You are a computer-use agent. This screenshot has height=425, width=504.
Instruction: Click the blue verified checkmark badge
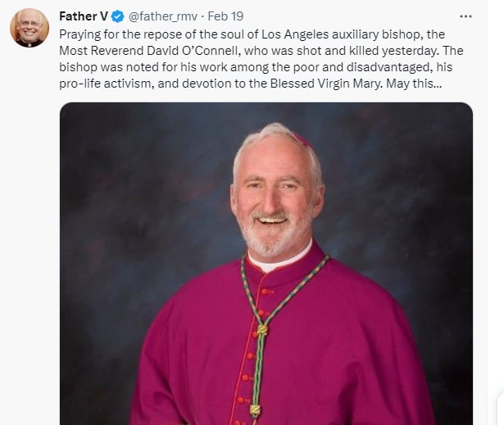coord(118,16)
